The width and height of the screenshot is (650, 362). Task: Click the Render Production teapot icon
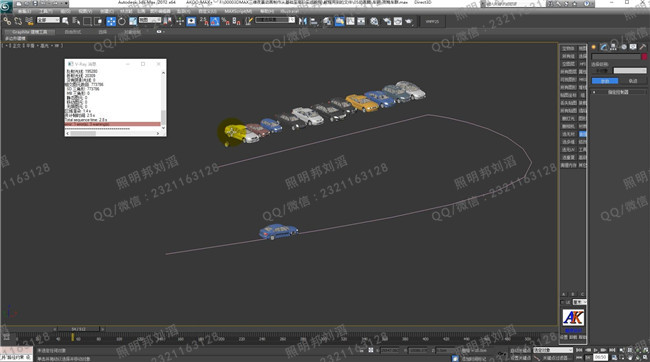point(409,21)
